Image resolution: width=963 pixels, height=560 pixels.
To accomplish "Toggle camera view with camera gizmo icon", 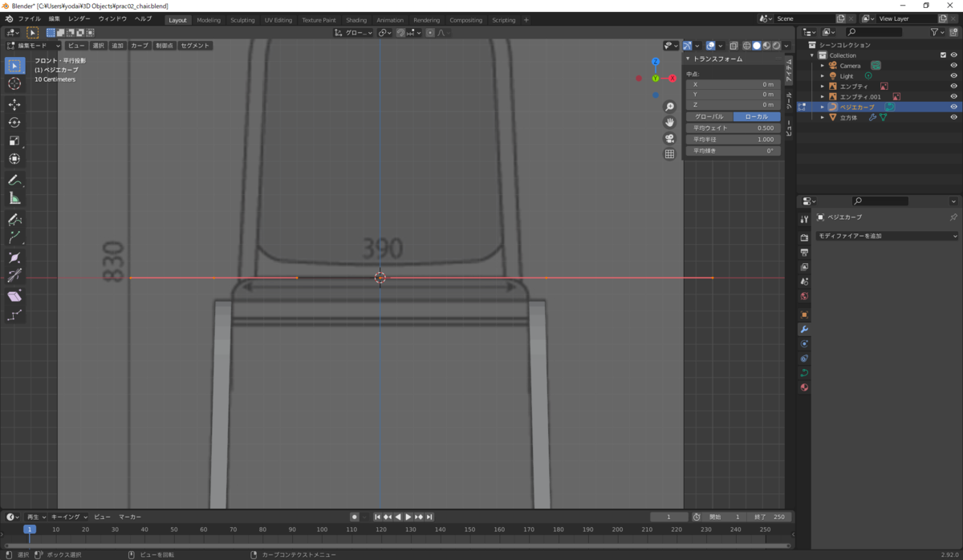I will (x=669, y=138).
